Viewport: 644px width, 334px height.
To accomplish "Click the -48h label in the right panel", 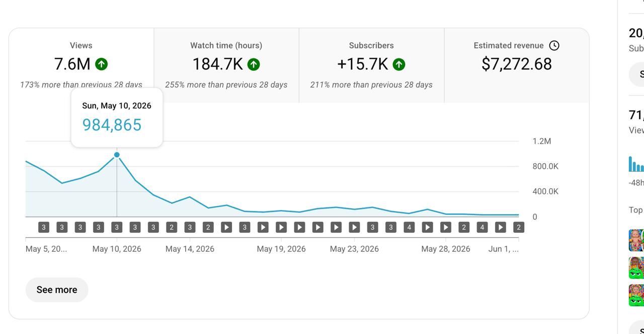I will coord(636,183).
